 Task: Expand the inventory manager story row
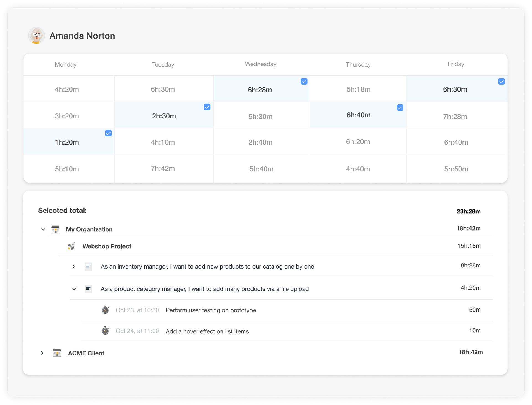click(x=74, y=267)
